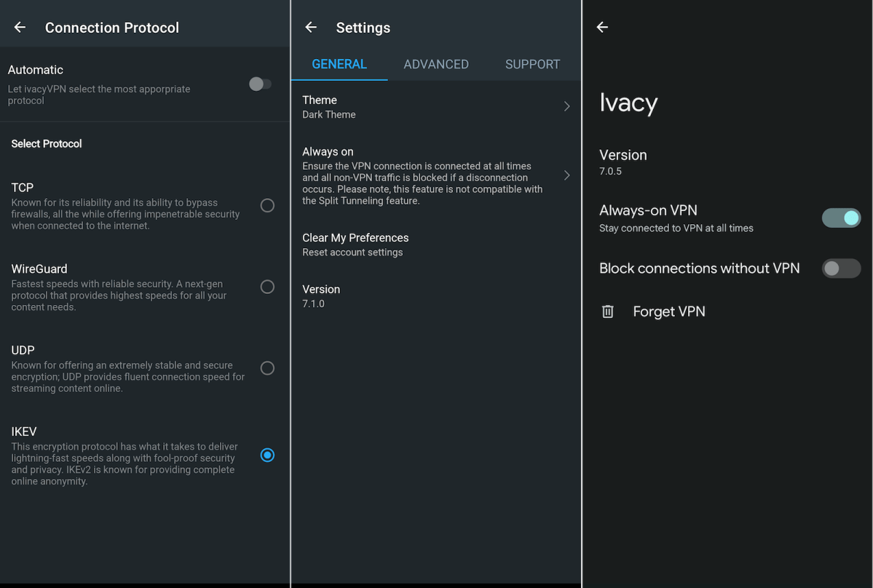873x588 pixels.
Task: Click the TCP protocol title
Action: 23,188
